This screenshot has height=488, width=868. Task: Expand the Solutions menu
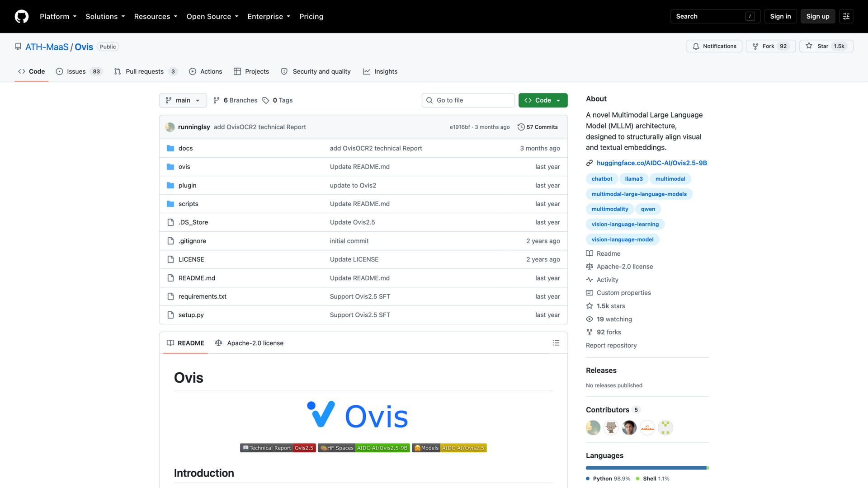coord(105,16)
